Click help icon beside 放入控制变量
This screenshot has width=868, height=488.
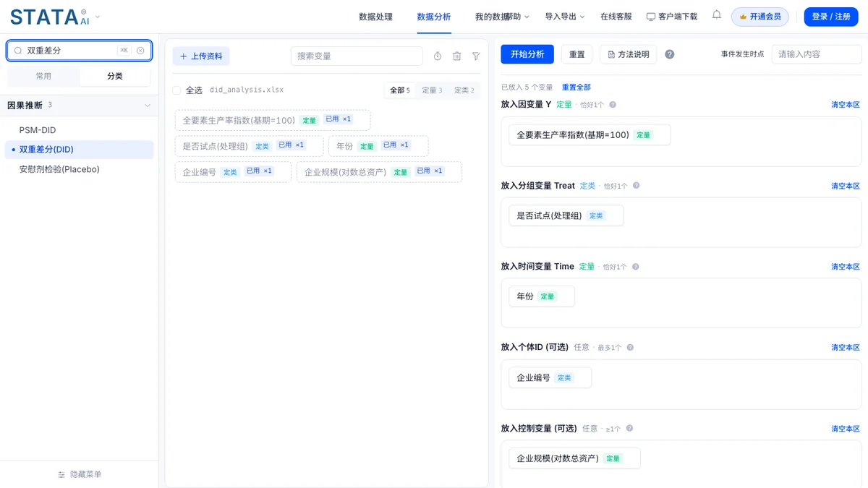pyautogui.click(x=629, y=429)
